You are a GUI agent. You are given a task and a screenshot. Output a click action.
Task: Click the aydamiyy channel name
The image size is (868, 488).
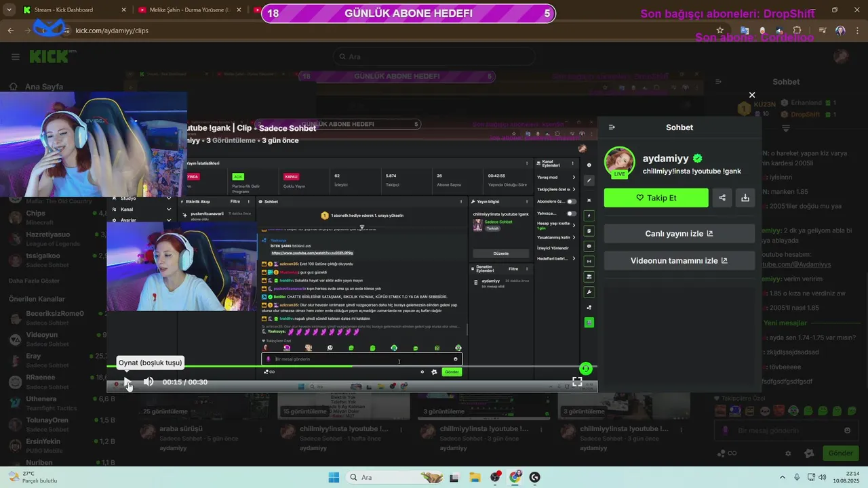click(666, 159)
